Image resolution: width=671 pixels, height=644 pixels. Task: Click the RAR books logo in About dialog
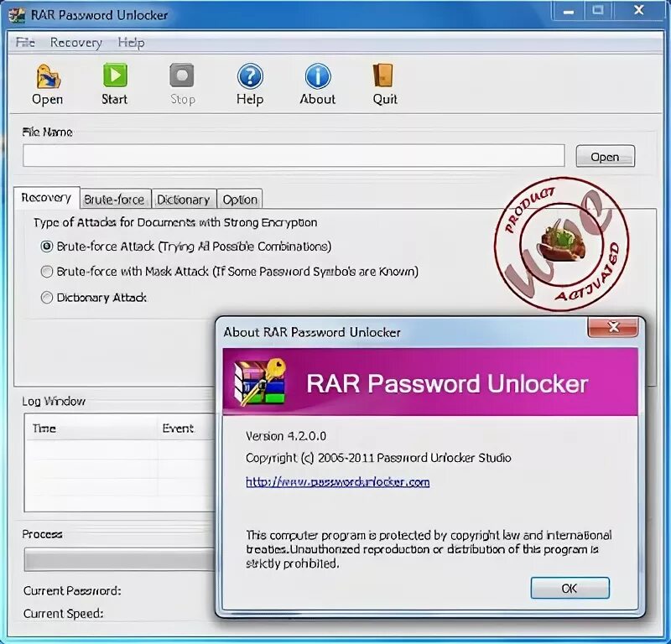click(x=260, y=382)
